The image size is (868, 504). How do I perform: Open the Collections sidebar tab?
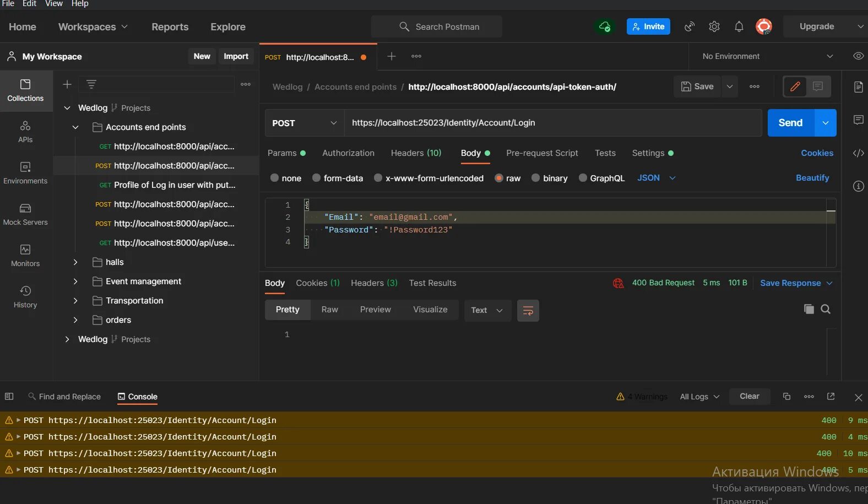pyautogui.click(x=25, y=90)
